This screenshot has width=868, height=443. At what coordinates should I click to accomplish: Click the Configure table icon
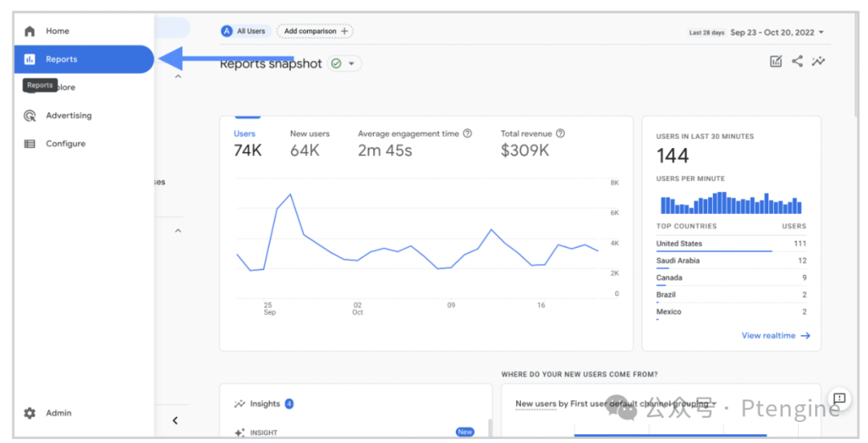[30, 144]
